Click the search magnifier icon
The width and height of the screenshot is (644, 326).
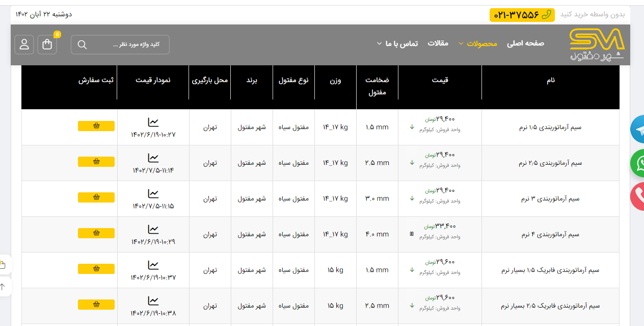coord(82,44)
